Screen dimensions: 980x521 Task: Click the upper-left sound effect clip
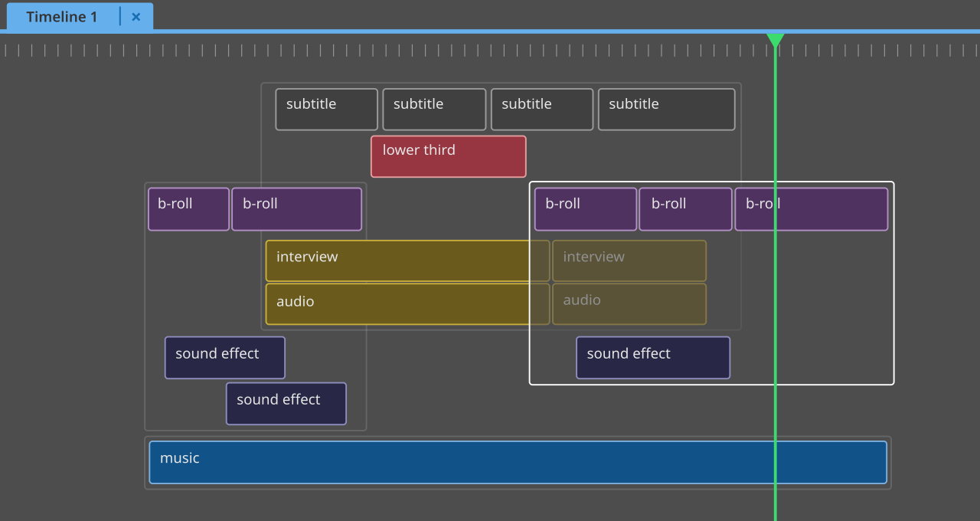tap(224, 357)
